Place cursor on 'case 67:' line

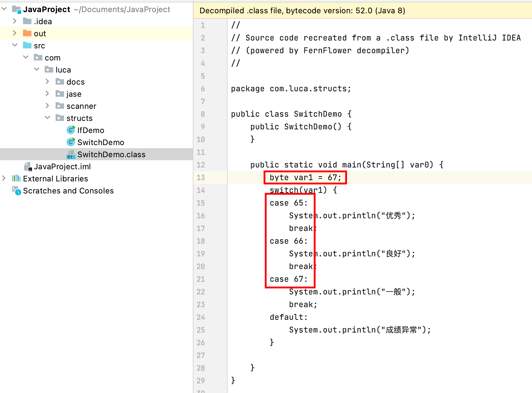(x=289, y=279)
